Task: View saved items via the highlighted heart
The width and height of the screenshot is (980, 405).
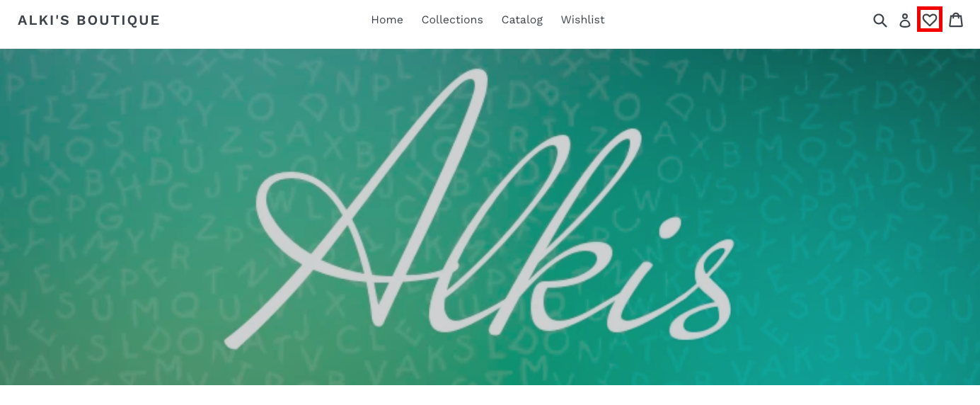Action: click(x=930, y=20)
